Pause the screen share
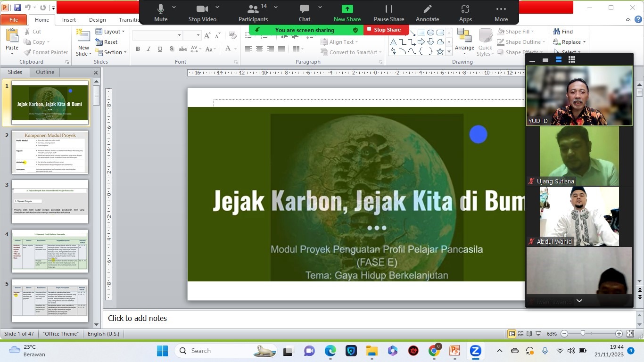The height and width of the screenshot is (362, 644). [x=389, y=13]
